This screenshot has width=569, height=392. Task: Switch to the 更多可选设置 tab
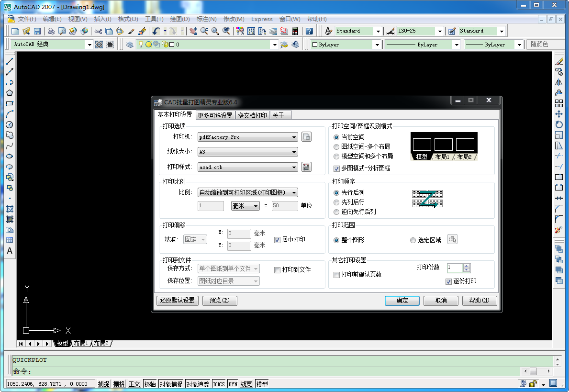[x=215, y=115]
